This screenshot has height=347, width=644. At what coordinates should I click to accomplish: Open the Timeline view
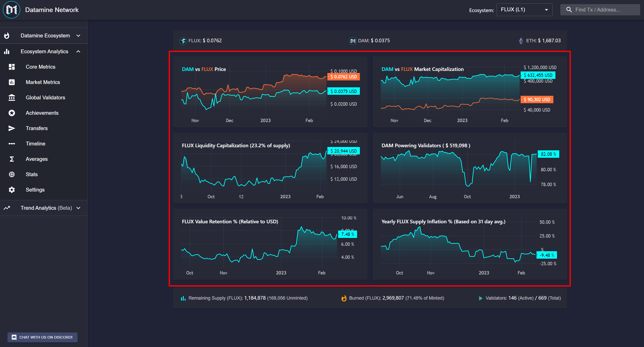point(35,144)
